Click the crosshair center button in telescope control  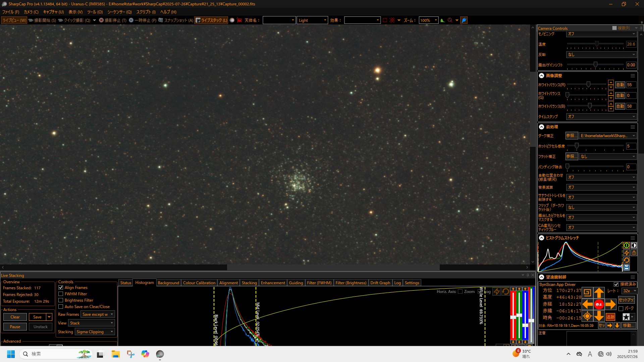pos(587,316)
